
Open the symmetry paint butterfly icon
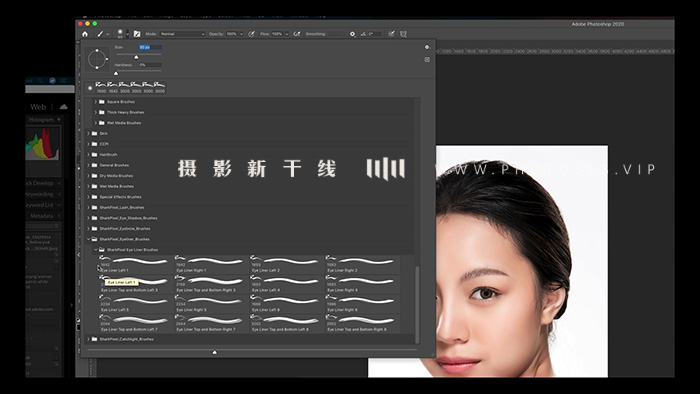(x=404, y=34)
